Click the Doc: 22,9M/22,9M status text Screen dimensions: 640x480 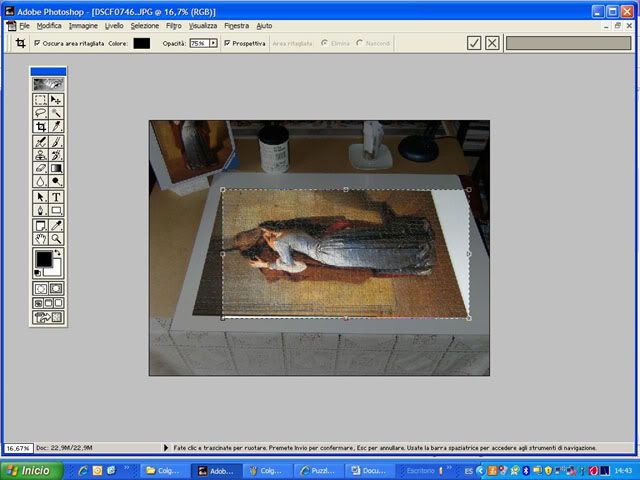click(x=64, y=448)
